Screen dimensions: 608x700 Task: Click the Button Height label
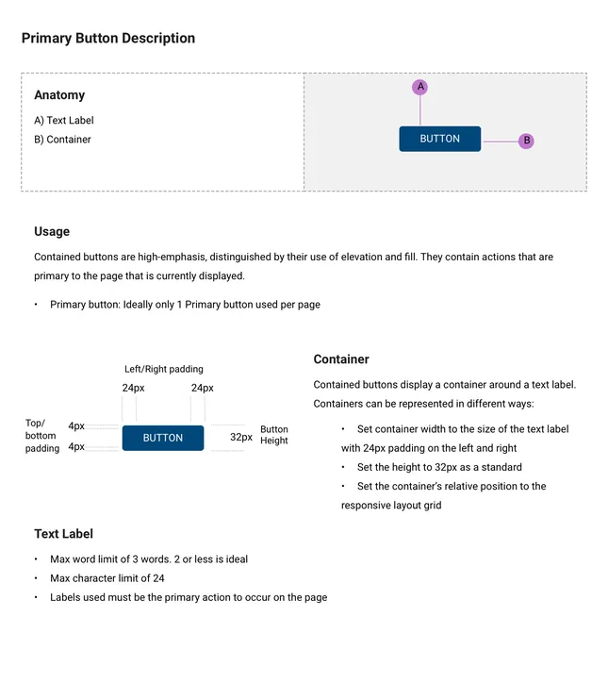click(274, 435)
